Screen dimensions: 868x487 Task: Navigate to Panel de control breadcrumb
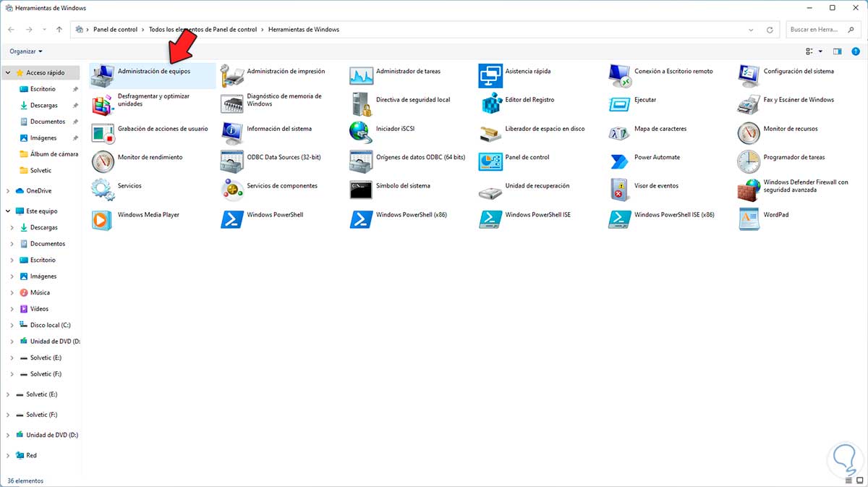point(115,30)
